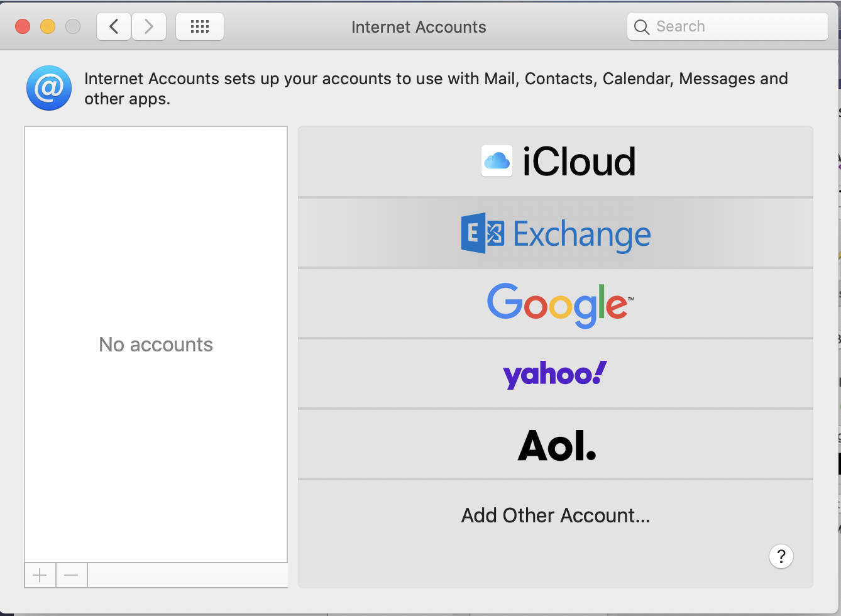Click the "Internet Accounts" window title
The width and height of the screenshot is (841, 616).
(419, 27)
